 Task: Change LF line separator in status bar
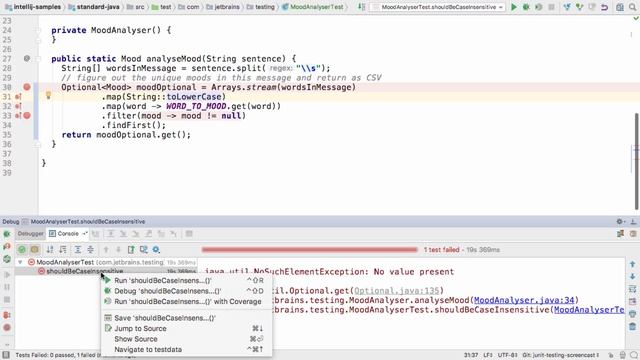488,355
